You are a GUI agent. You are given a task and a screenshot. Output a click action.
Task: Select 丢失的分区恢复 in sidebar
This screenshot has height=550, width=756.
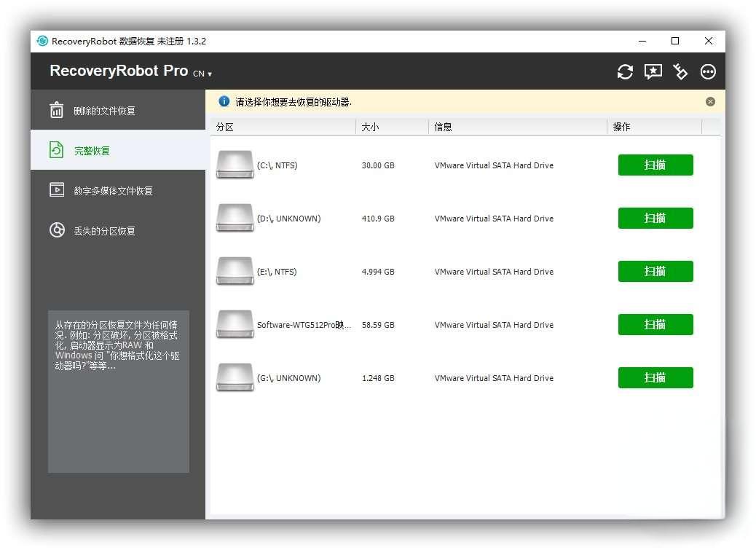(x=118, y=230)
